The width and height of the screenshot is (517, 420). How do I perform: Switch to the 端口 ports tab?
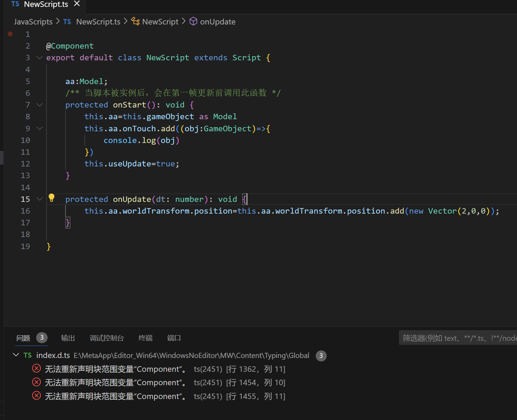[x=174, y=338]
